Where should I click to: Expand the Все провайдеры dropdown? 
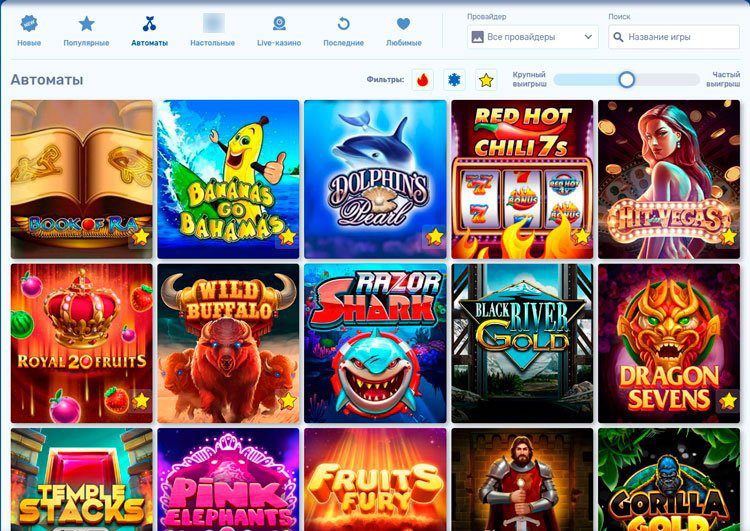pyautogui.click(x=532, y=37)
